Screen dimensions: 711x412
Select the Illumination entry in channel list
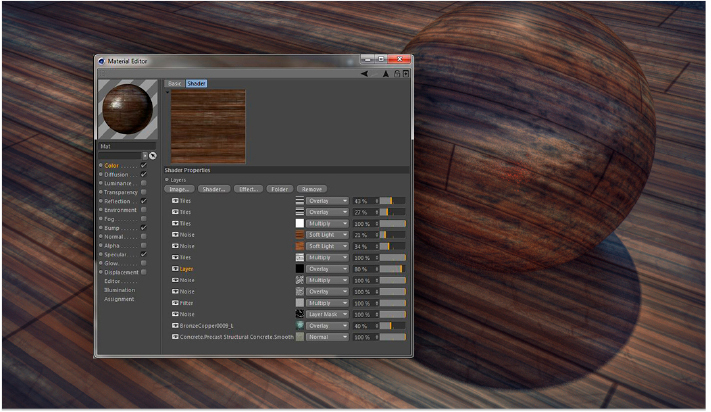120,290
